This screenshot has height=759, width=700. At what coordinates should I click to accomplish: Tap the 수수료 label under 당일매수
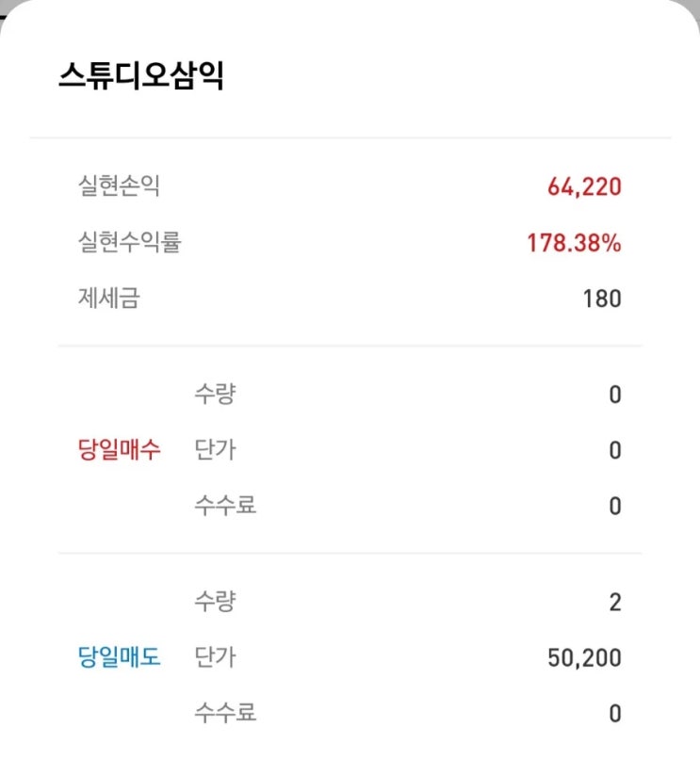[x=225, y=506]
